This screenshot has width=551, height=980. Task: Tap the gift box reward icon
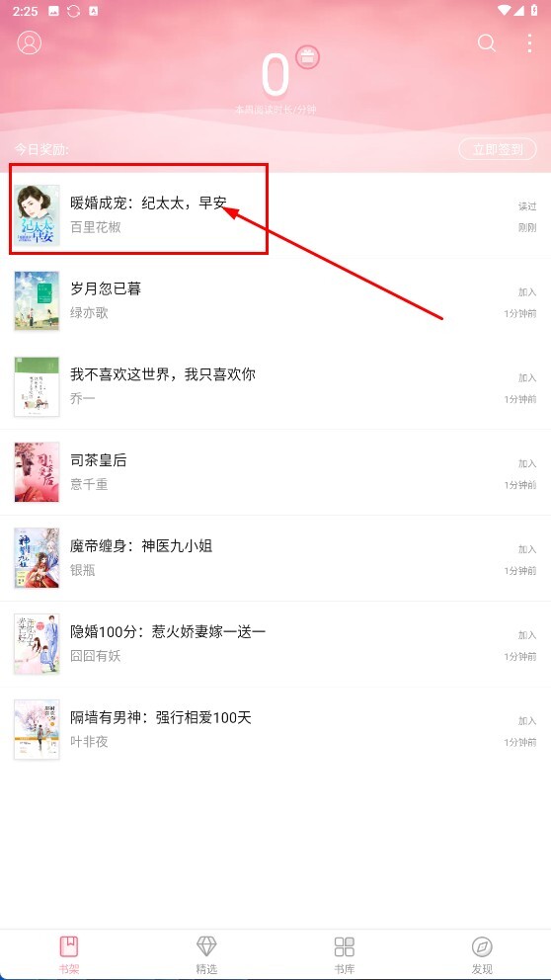pos(307,58)
